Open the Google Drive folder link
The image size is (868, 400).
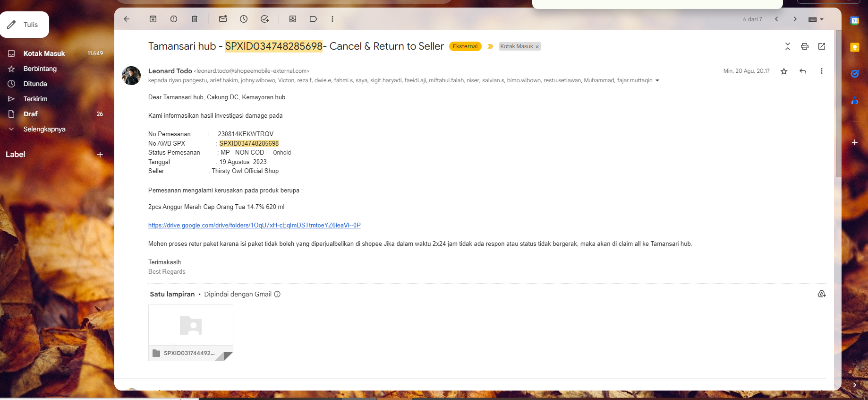tap(254, 226)
